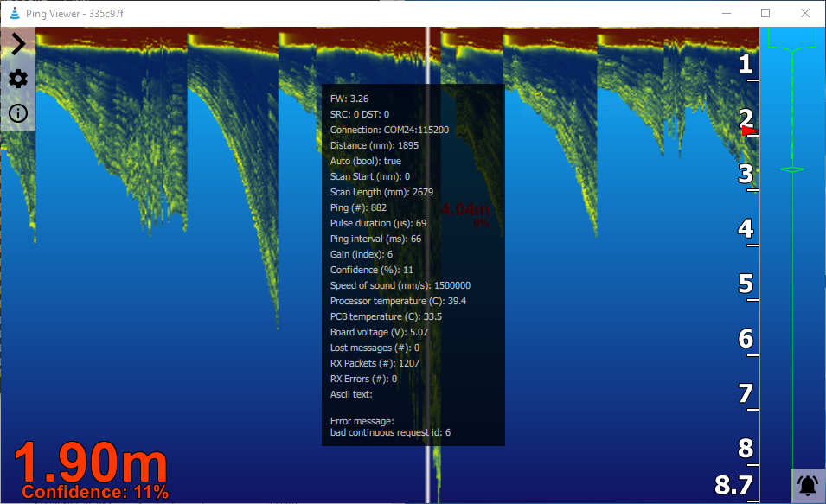This screenshot has width=826, height=504.
Task: Click 'Scan Length (mm): 2679' text
Action: click(x=381, y=192)
